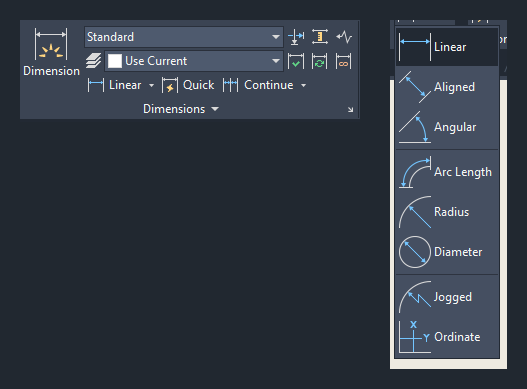Click the Update dimension green arrows icon

(320, 61)
